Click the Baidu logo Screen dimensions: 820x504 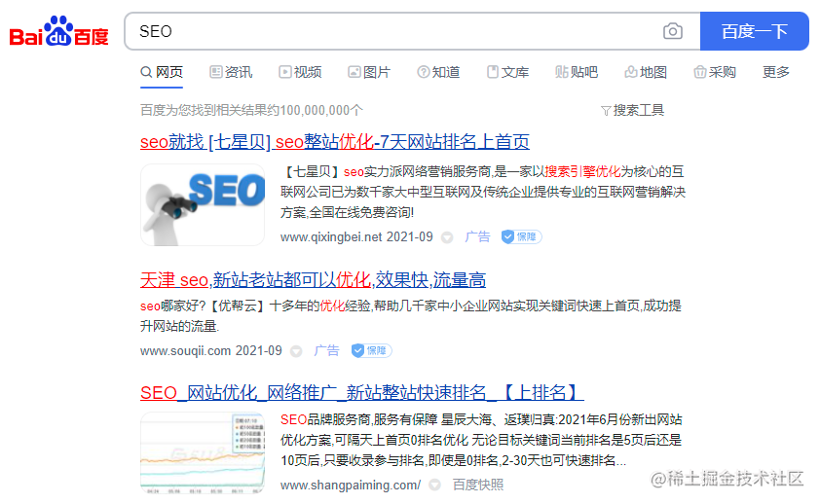[x=59, y=31]
